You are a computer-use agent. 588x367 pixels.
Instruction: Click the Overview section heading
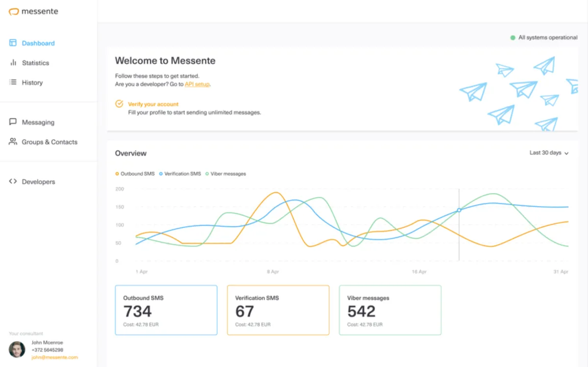pos(131,153)
